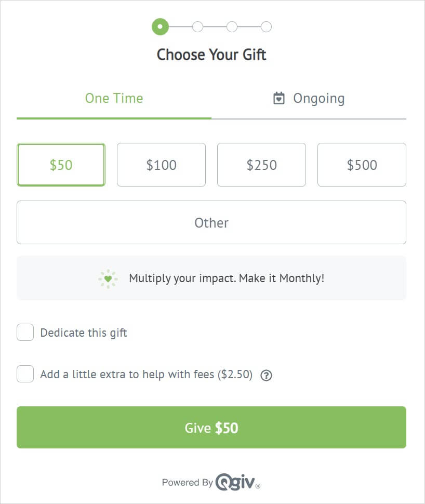Open the Other amount option

click(211, 222)
